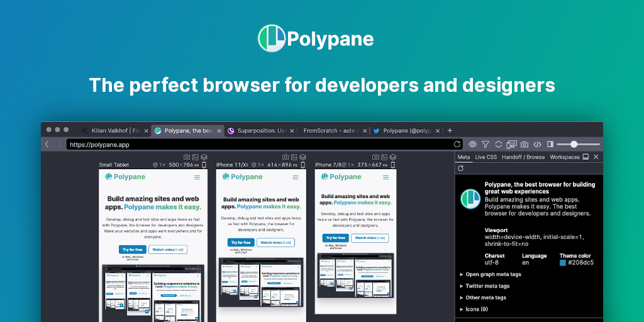Viewport: 644px width, 322px height.
Task: Toggle the side panel icon in toolbar
Action: tap(550, 144)
